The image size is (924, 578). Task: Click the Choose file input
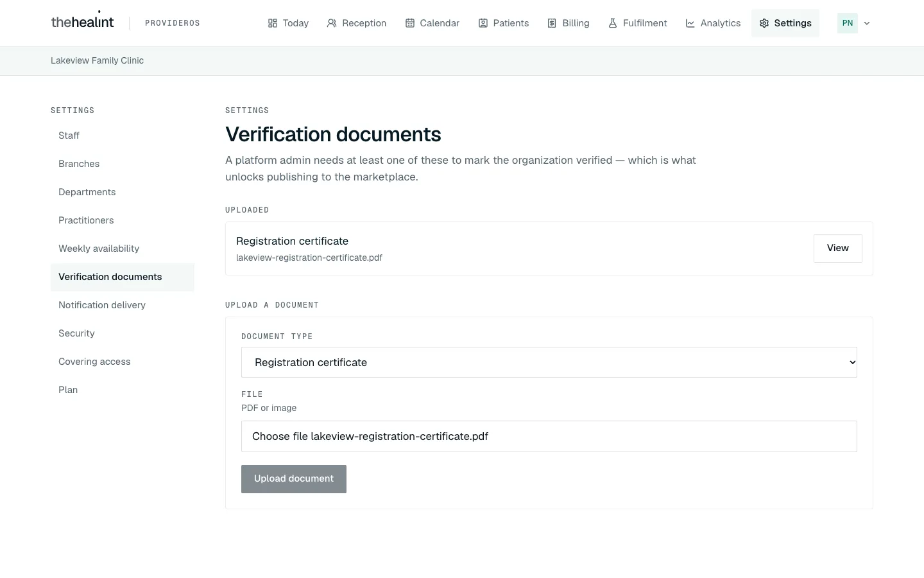click(x=549, y=437)
